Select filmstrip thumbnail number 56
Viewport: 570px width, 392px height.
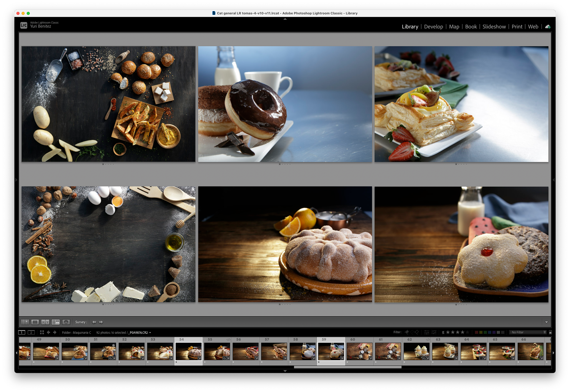(x=246, y=352)
